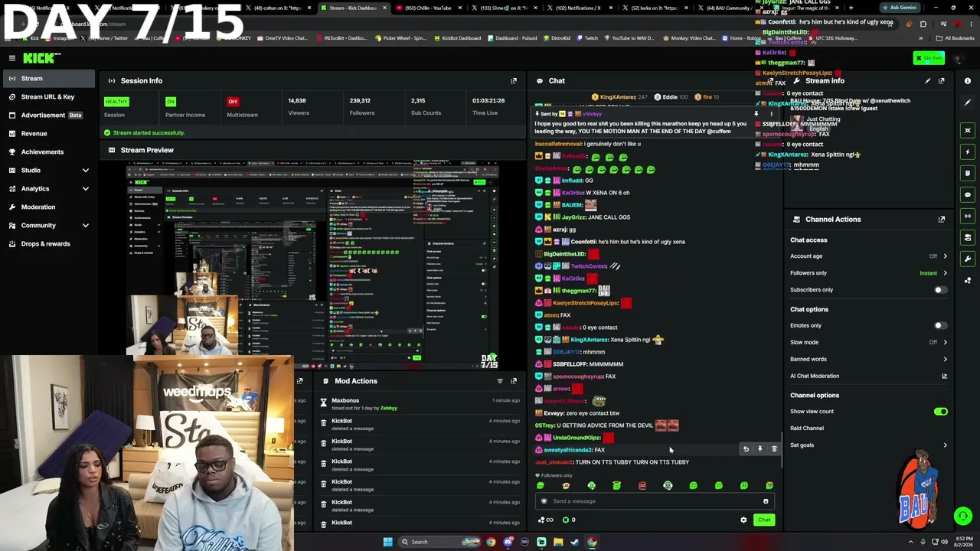Open Raid Channel action
The height and width of the screenshot is (551, 980).
(x=807, y=429)
